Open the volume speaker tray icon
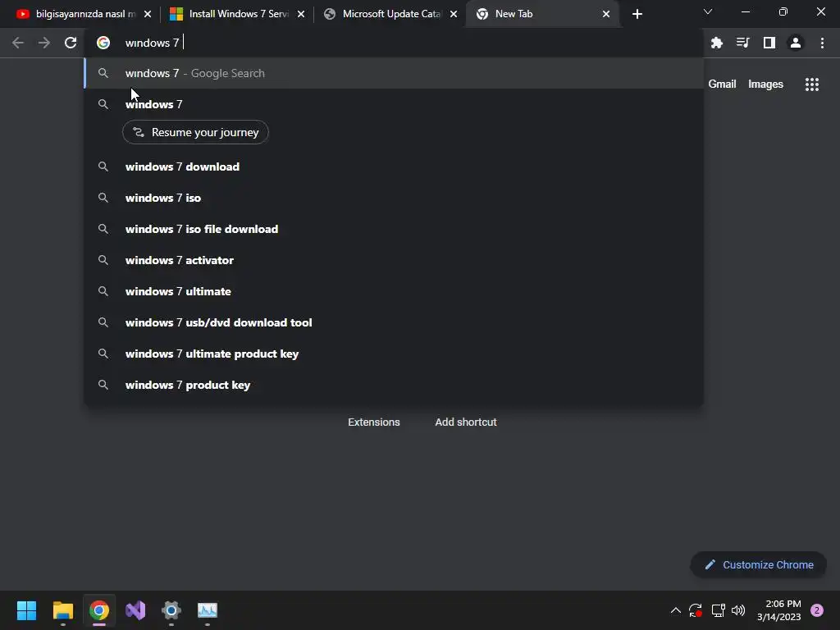Image resolution: width=840 pixels, height=630 pixels. [x=738, y=610]
